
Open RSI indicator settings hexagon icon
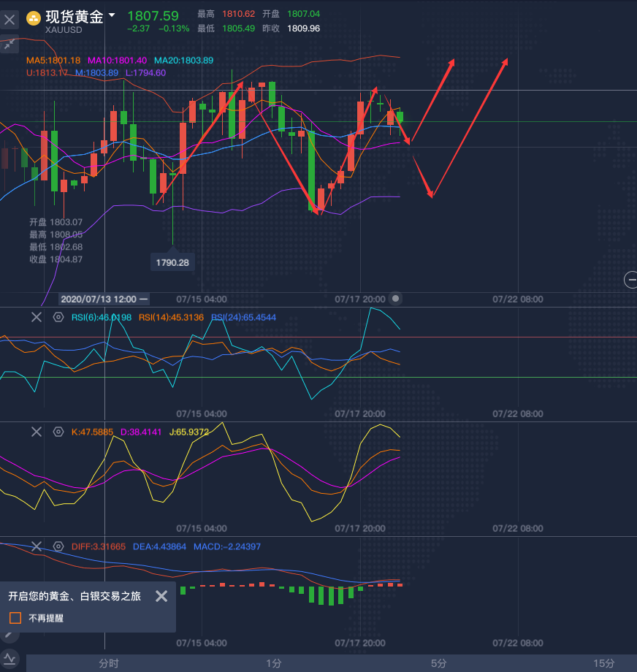[58, 317]
